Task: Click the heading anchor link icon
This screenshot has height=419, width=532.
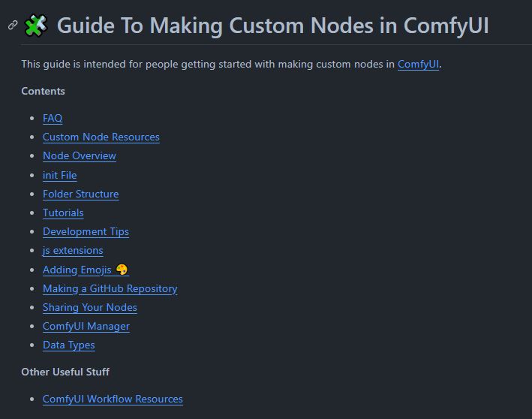Action: point(12,26)
